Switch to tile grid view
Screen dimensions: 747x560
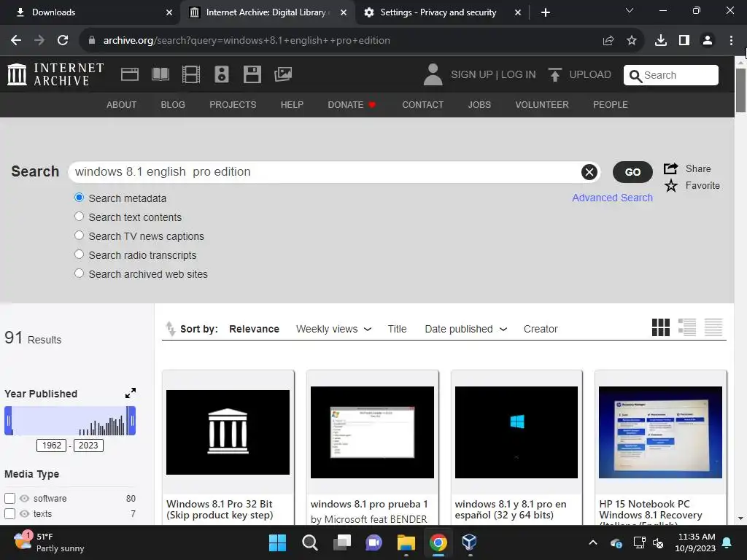click(x=661, y=327)
